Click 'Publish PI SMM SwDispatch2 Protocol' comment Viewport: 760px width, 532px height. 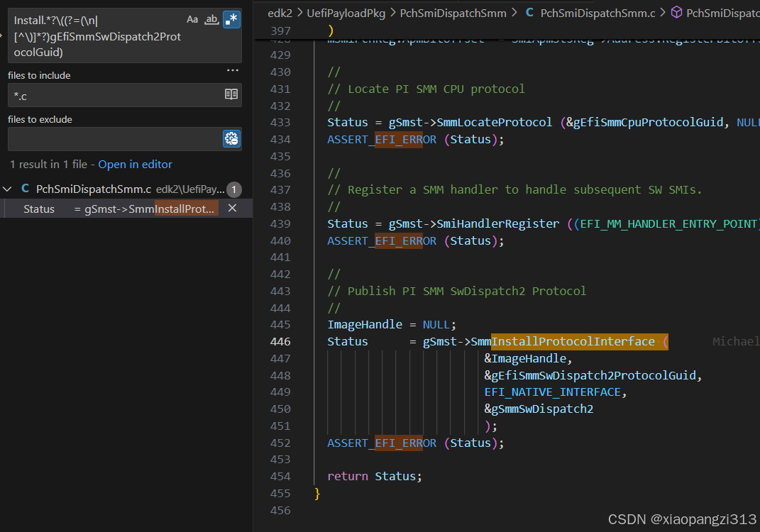(456, 292)
